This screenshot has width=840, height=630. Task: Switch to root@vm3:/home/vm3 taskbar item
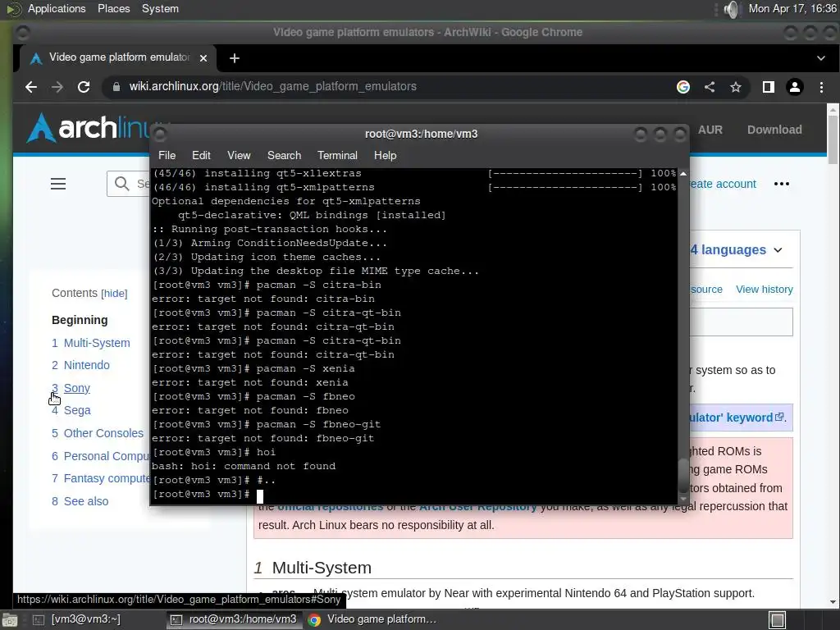coord(234,620)
